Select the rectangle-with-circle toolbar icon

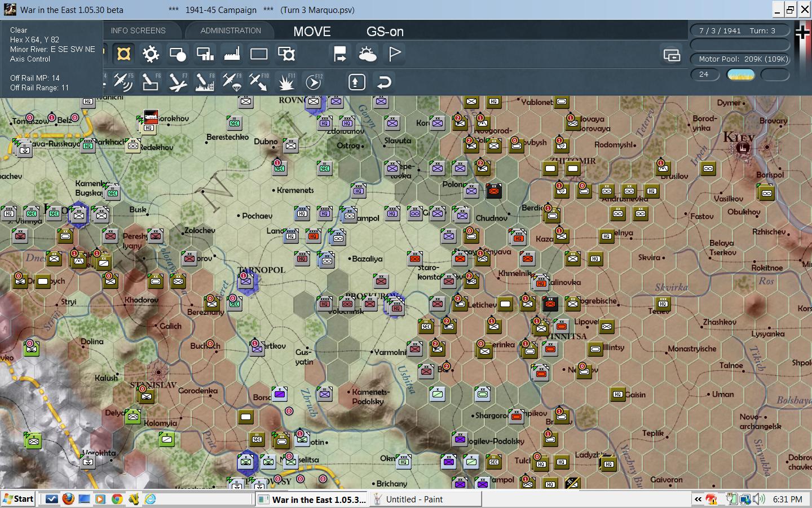coord(178,54)
